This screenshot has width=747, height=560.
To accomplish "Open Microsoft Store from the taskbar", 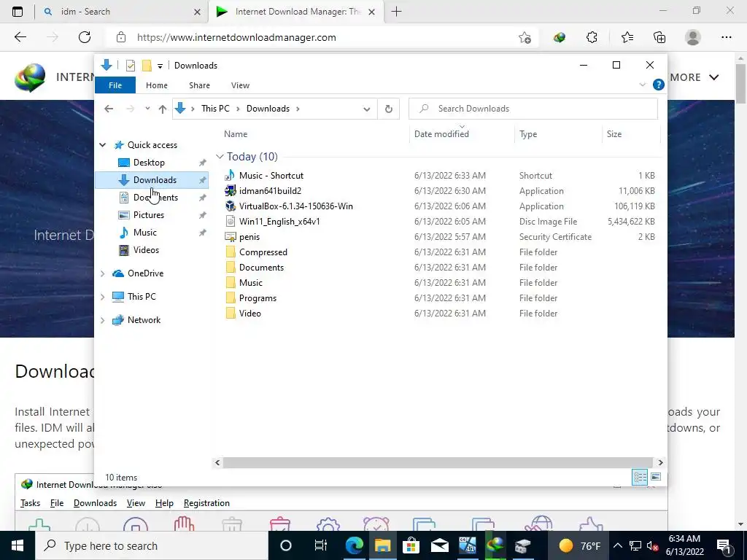I will tap(411, 545).
